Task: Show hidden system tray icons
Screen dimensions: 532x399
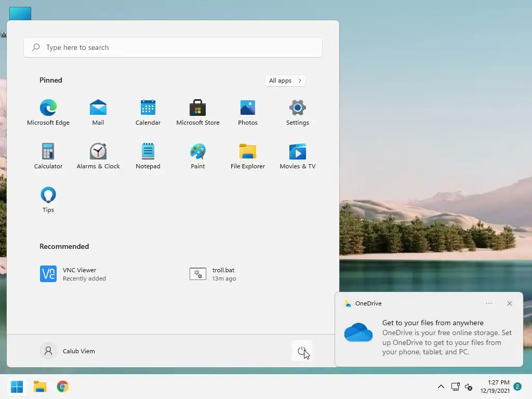Action: point(441,387)
